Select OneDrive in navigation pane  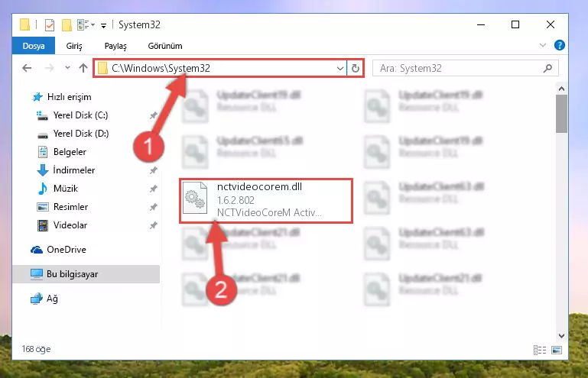point(59,250)
